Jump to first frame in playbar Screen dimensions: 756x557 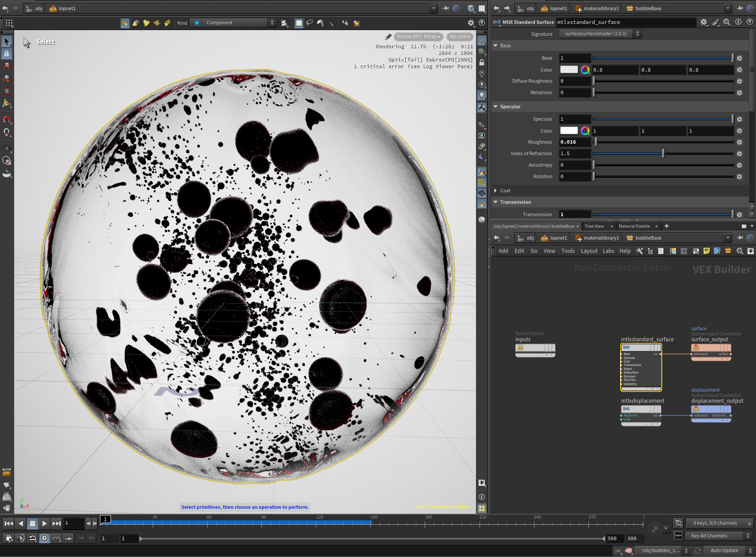8,523
